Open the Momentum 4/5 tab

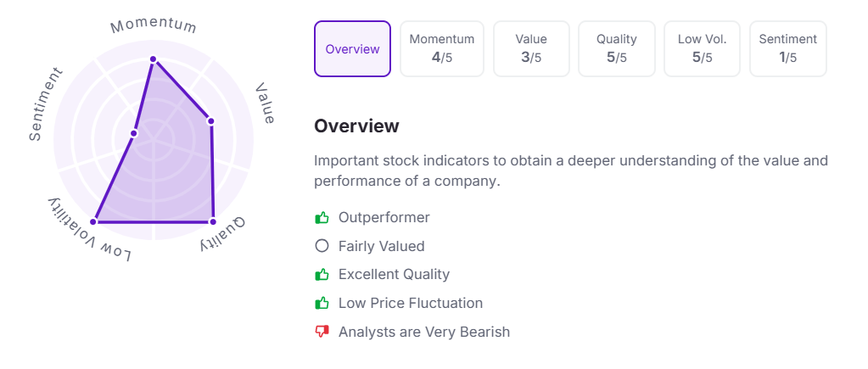(x=441, y=49)
